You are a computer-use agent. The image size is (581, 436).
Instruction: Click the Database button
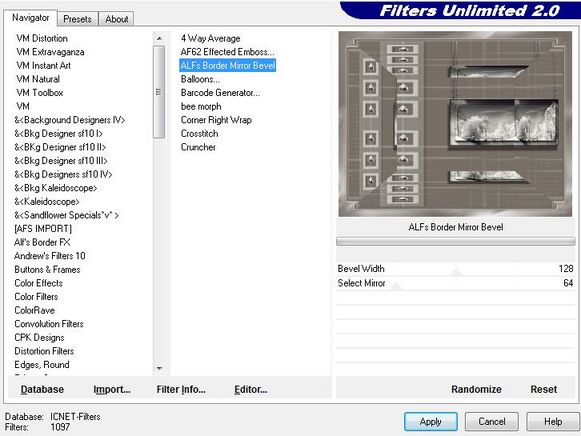pyautogui.click(x=42, y=390)
